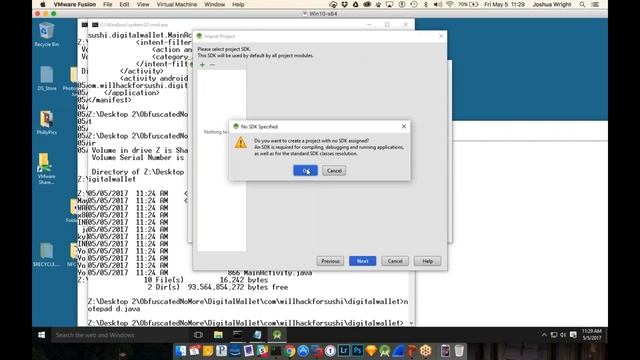Open the VMware Fusion menu
Image resolution: width=640 pixels, height=360 pixels.
point(75,4)
